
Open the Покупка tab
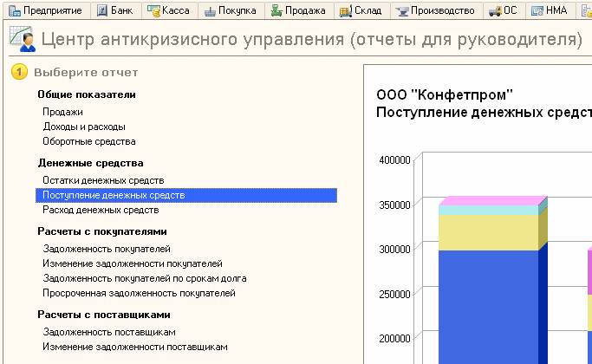coord(231,10)
